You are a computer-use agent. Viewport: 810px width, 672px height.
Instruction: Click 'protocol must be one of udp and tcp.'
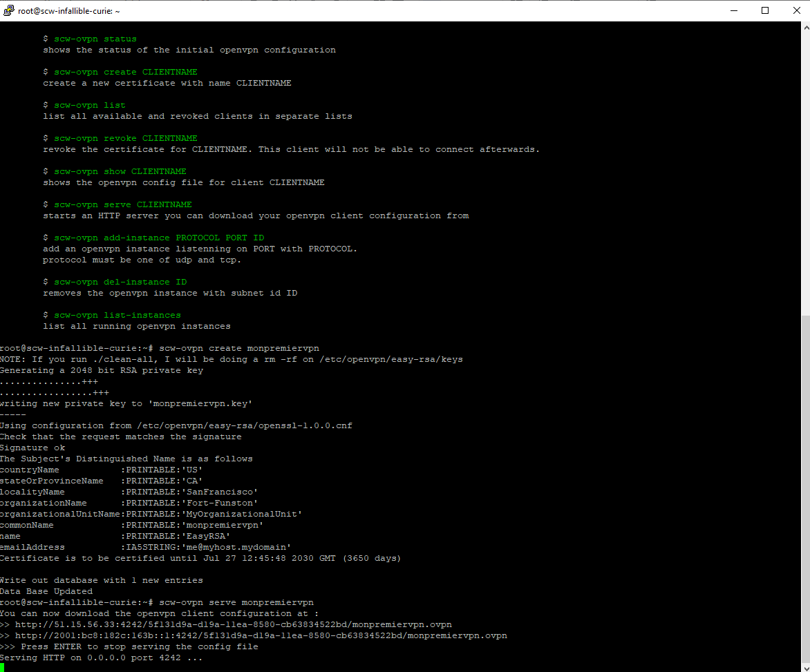(x=142, y=260)
